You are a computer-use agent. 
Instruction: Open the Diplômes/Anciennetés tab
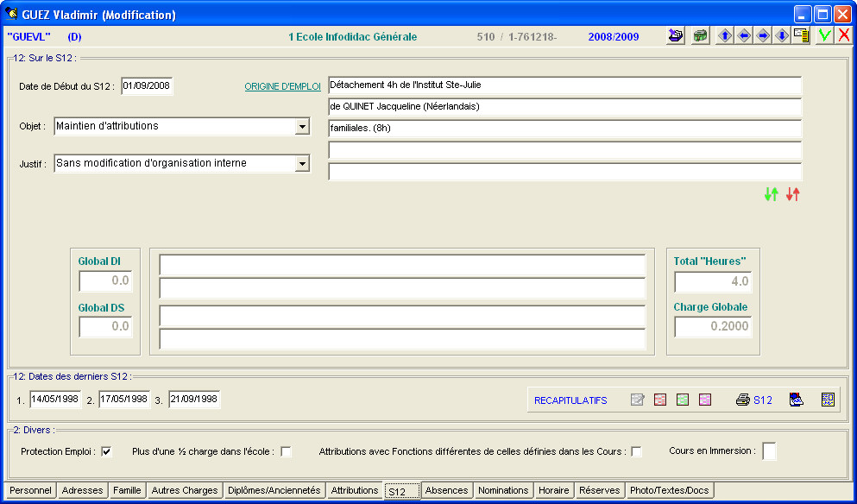(274, 490)
